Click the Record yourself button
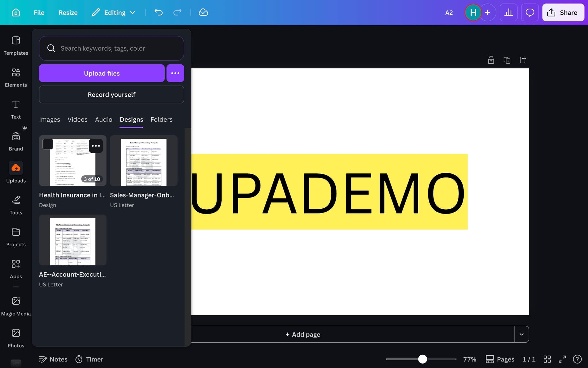 click(111, 94)
